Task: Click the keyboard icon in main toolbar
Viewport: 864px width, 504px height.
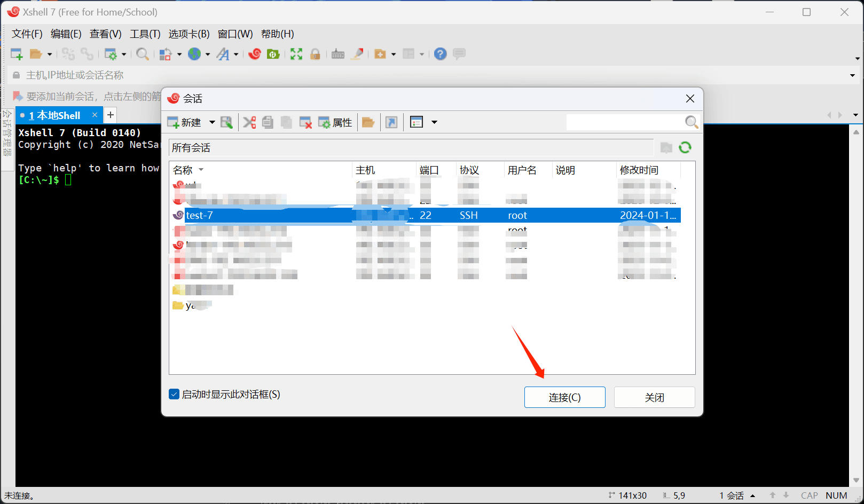Action: [x=338, y=54]
